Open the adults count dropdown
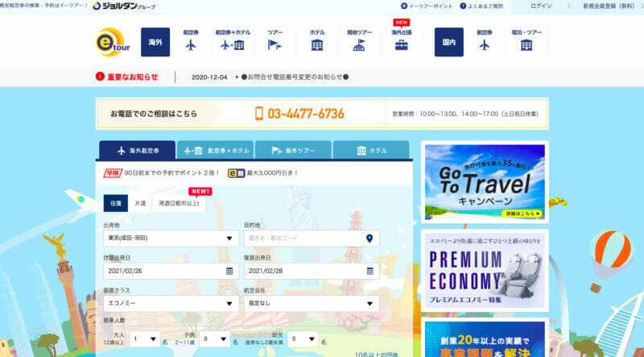 145,339
